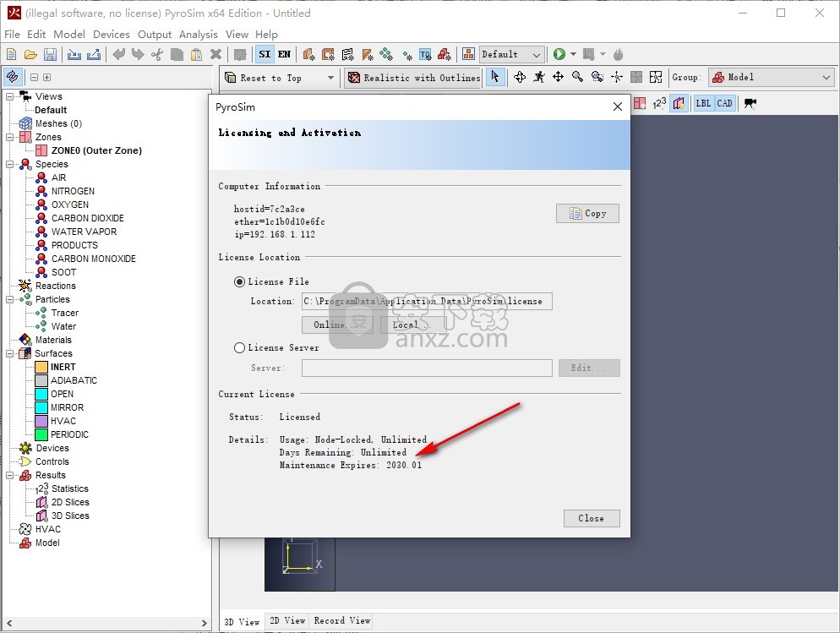The image size is (840, 633).
Task: Toggle the navigation tree link icon
Action: click(12, 77)
